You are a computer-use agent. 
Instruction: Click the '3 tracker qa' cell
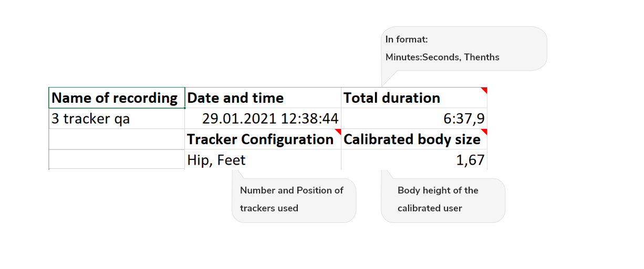[116, 119]
